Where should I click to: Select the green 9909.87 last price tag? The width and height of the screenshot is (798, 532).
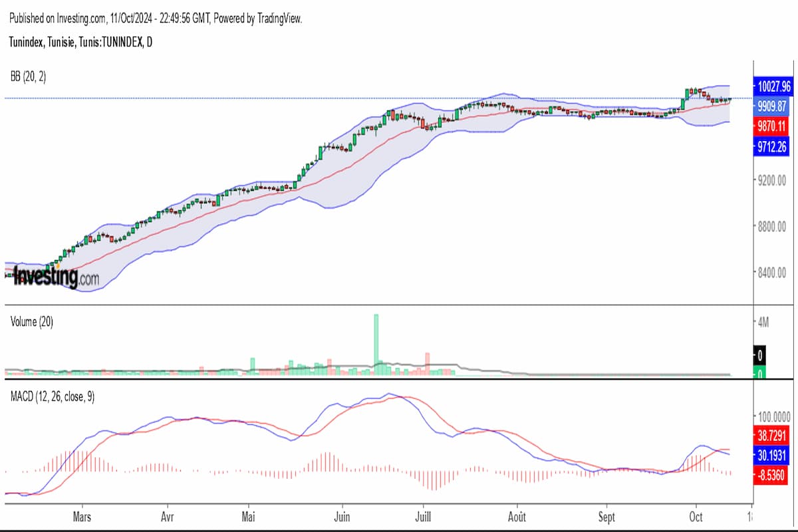point(773,106)
